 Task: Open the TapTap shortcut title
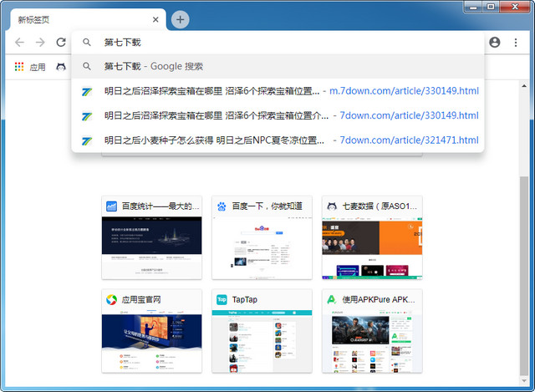(x=245, y=299)
